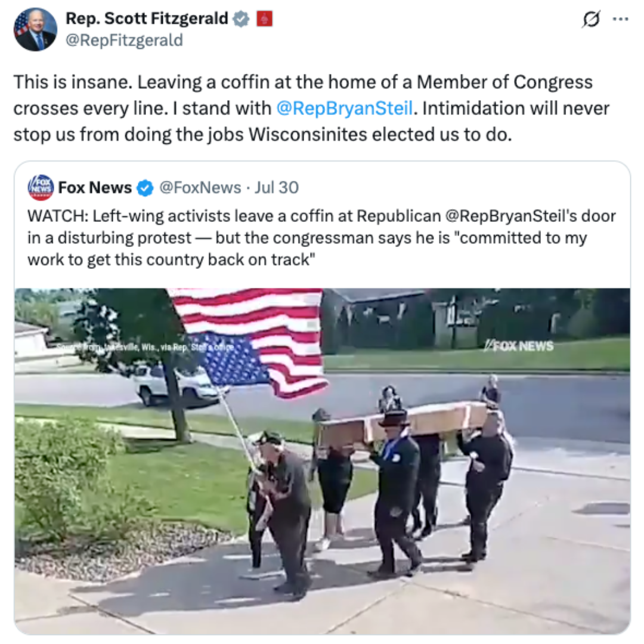Open the three-dot more options menu

tap(620, 19)
